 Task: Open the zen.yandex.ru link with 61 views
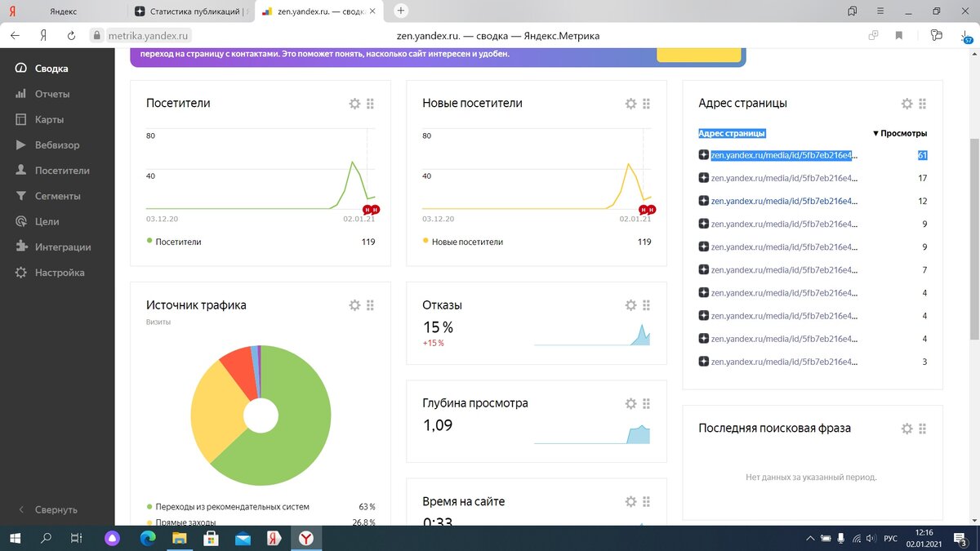pos(784,155)
